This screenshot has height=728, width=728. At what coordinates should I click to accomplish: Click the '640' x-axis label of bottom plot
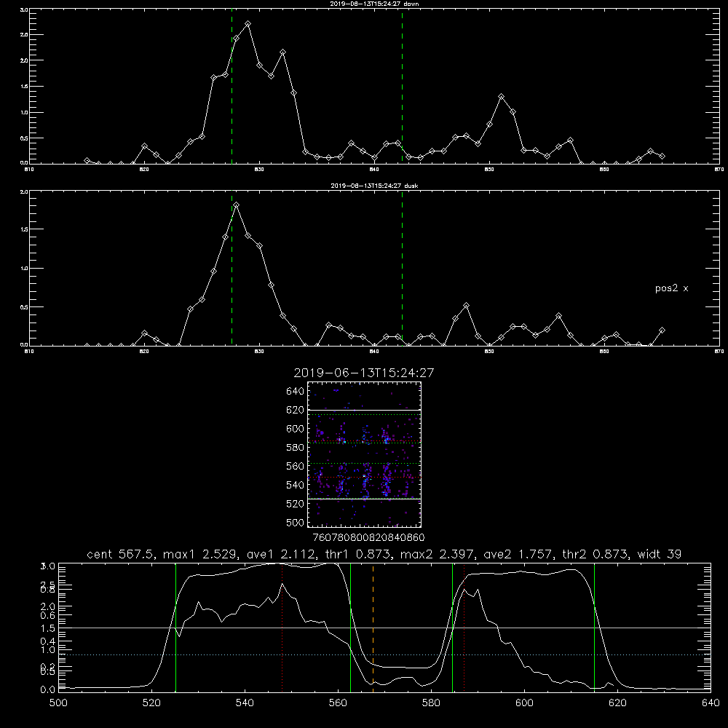[711, 703]
